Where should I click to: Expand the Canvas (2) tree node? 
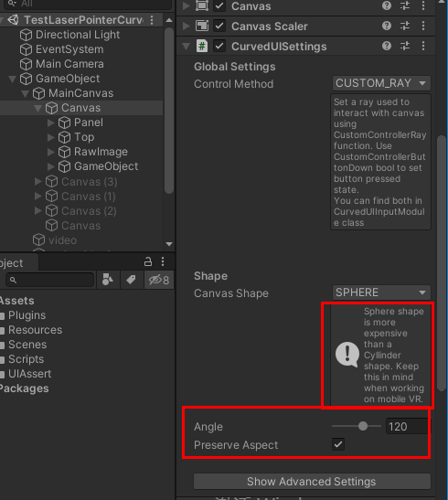click(38, 210)
